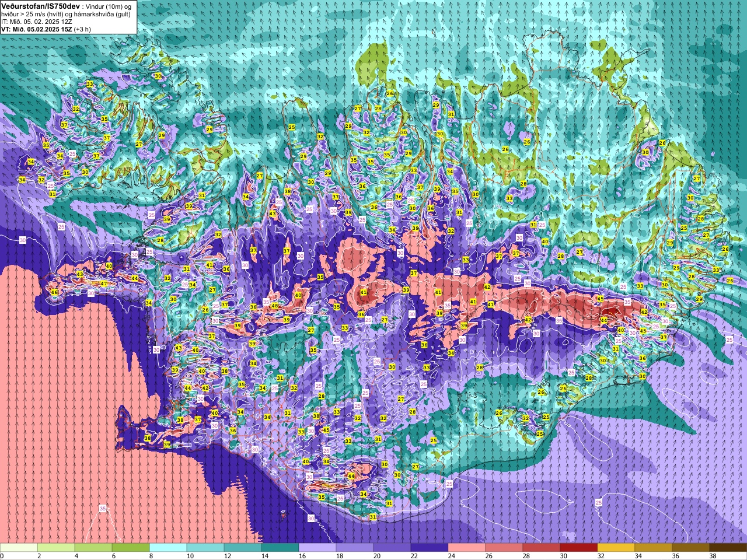Select the legend scale number 12
Image resolution: width=747 pixels, height=560 pixels.
[x=227, y=556]
